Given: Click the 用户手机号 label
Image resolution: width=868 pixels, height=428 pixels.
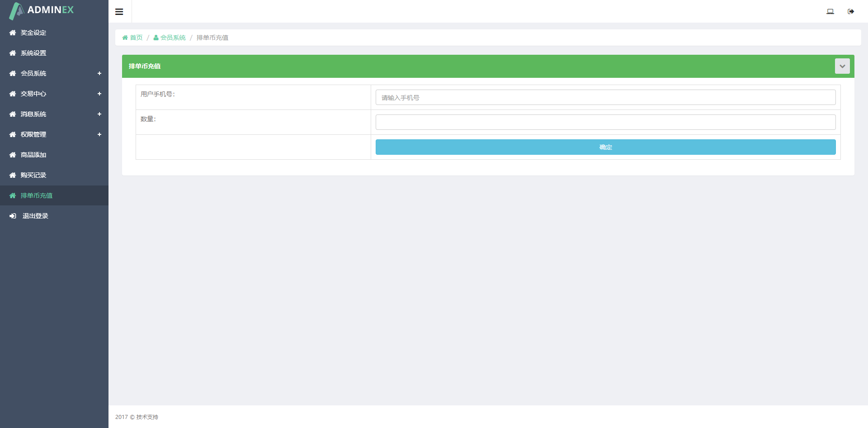Looking at the screenshot, I should click(158, 94).
